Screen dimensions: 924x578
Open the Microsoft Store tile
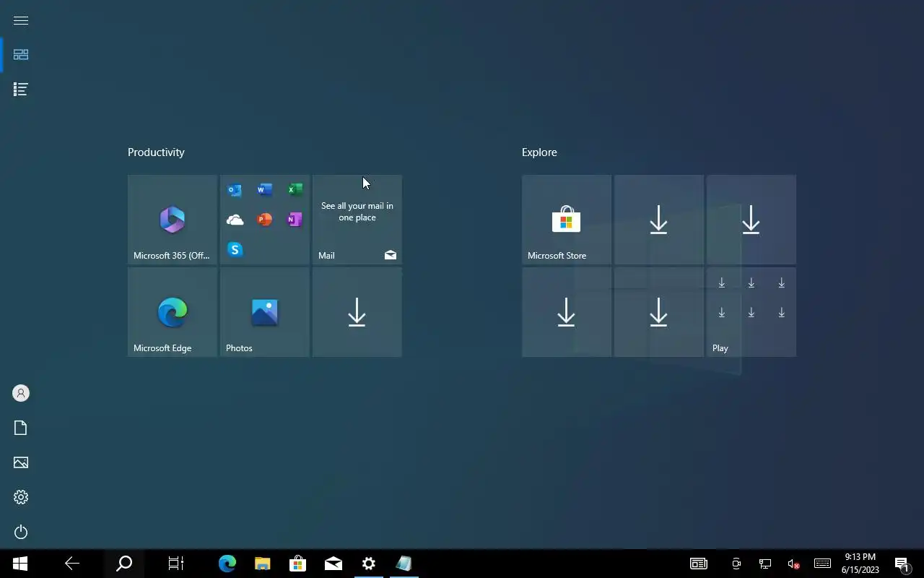567,220
